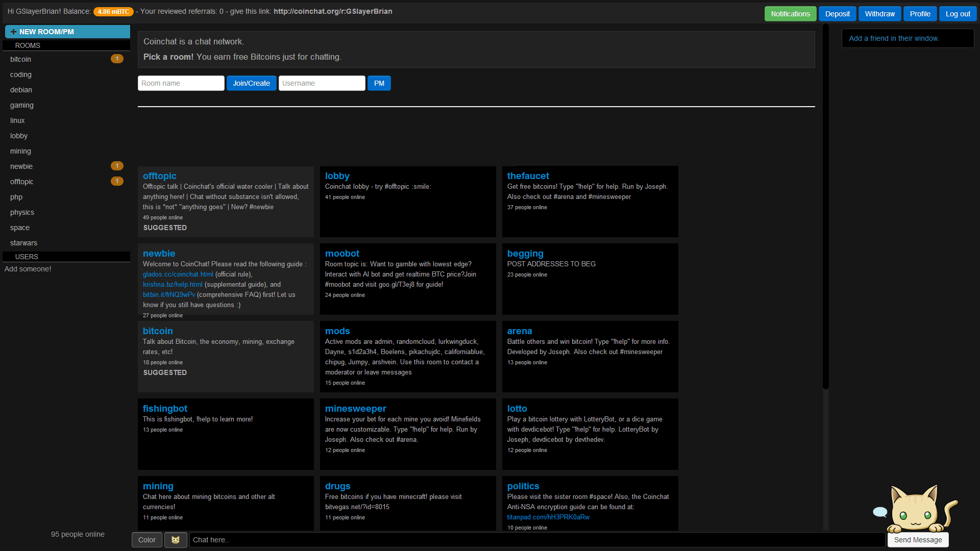The height and width of the screenshot is (551, 980).
Task: Focus the Username field
Action: coord(322,83)
